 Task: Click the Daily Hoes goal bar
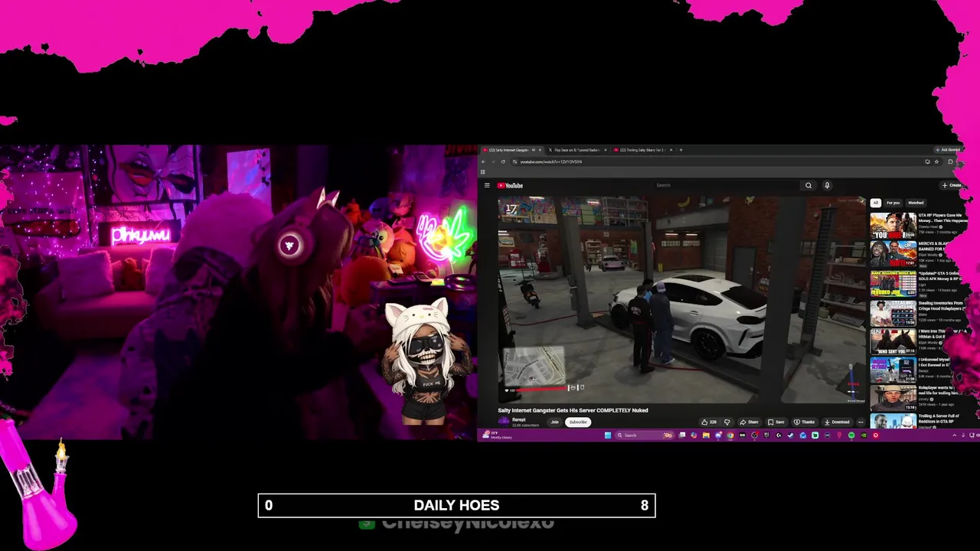coord(456,505)
